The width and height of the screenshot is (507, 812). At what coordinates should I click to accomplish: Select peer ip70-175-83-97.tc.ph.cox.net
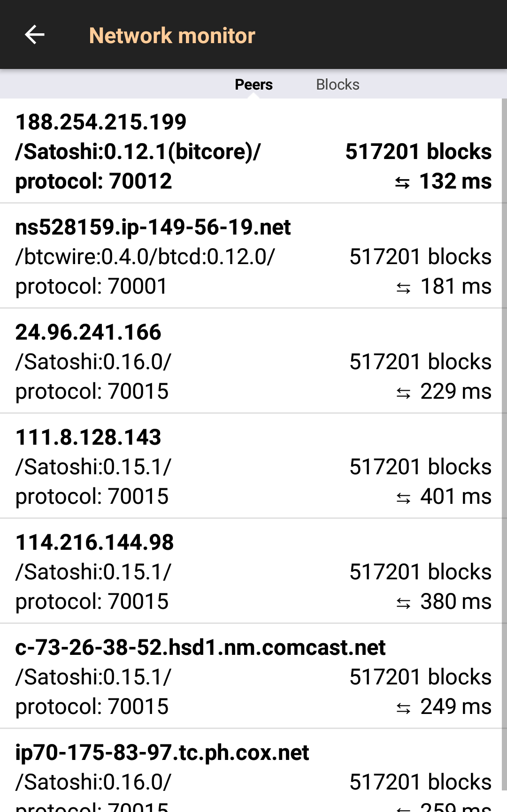click(x=162, y=752)
